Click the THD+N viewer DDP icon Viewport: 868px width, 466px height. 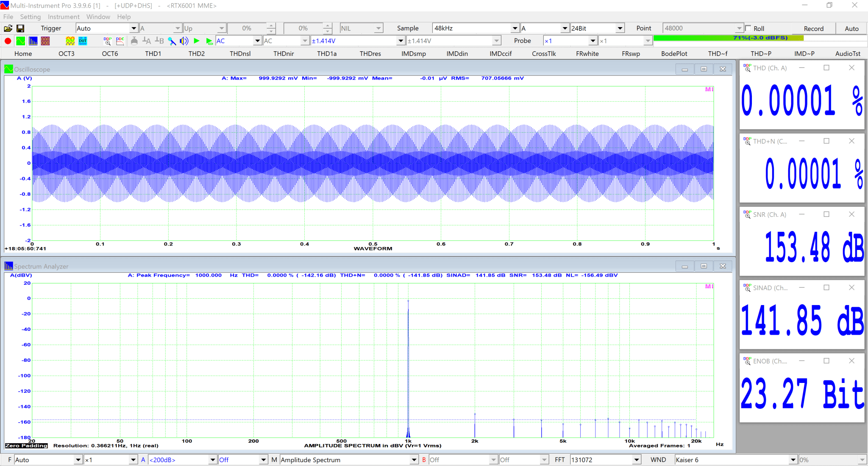pos(747,141)
